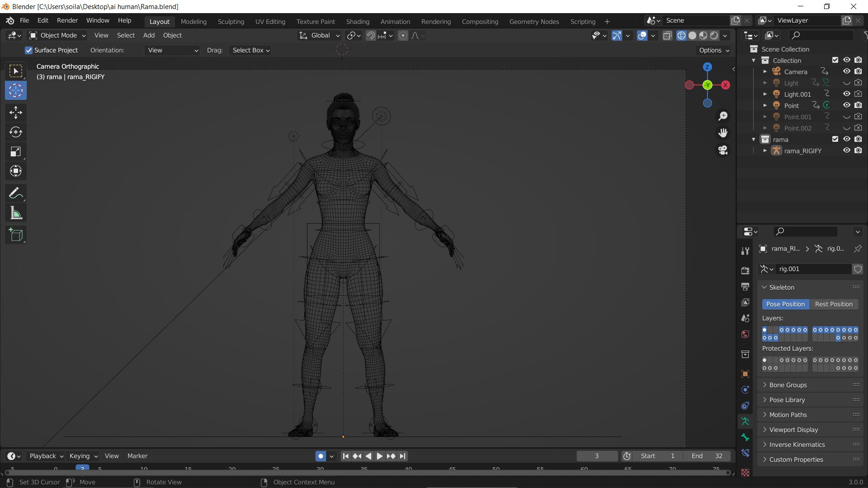Toggle auto keying record button
The width and height of the screenshot is (868, 488).
pos(321,456)
